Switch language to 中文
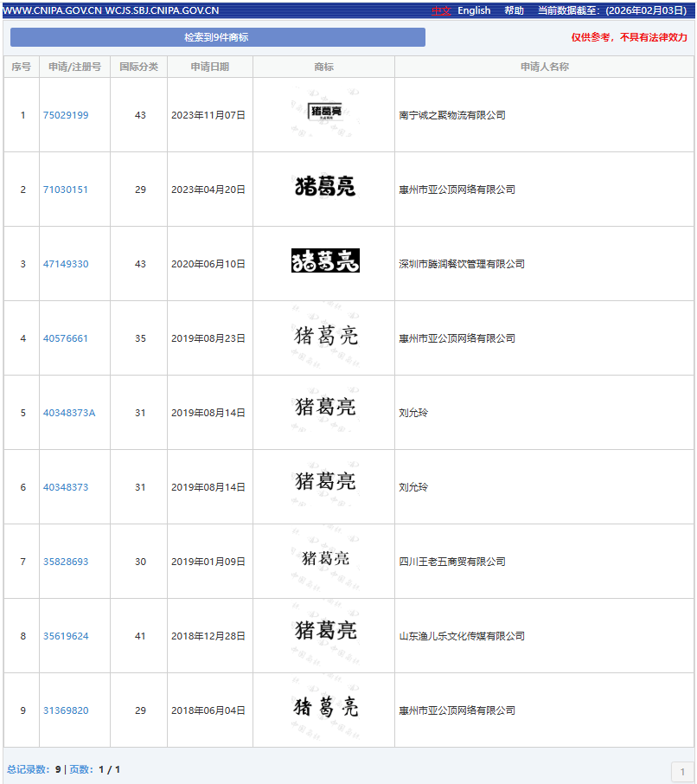This screenshot has width=697, height=784. [441, 10]
